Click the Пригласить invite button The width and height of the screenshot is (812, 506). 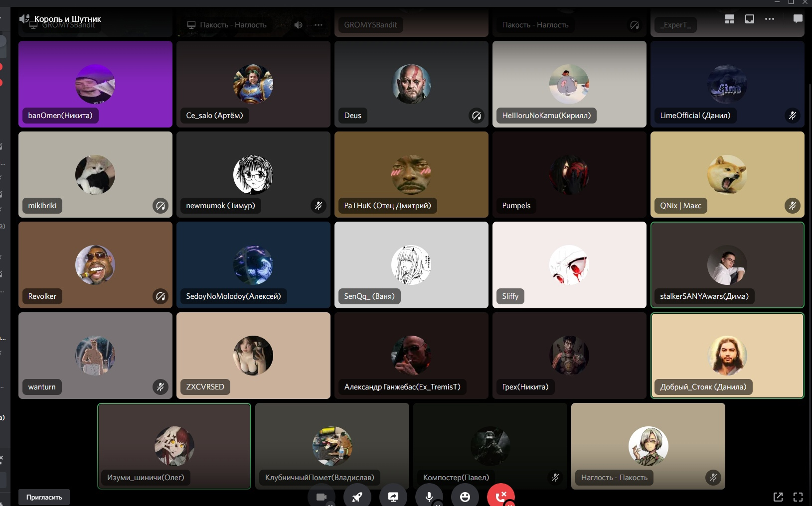44,497
